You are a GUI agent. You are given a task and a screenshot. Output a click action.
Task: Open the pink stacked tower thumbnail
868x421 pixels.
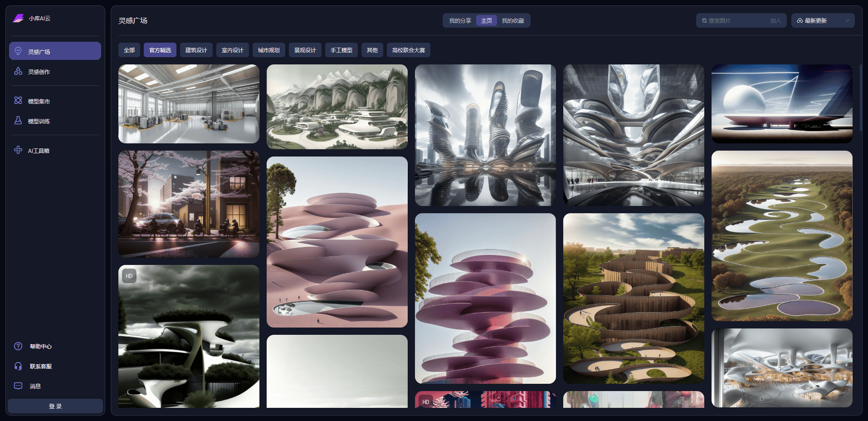(485, 298)
